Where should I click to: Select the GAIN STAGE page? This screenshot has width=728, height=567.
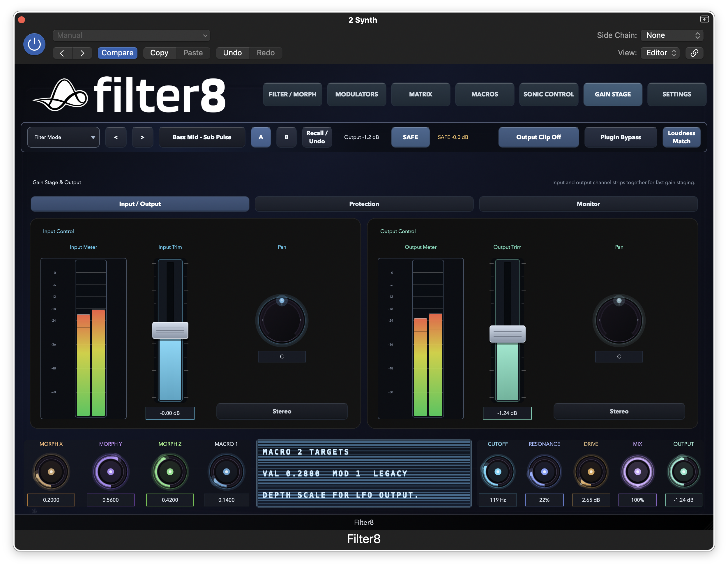click(613, 94)
